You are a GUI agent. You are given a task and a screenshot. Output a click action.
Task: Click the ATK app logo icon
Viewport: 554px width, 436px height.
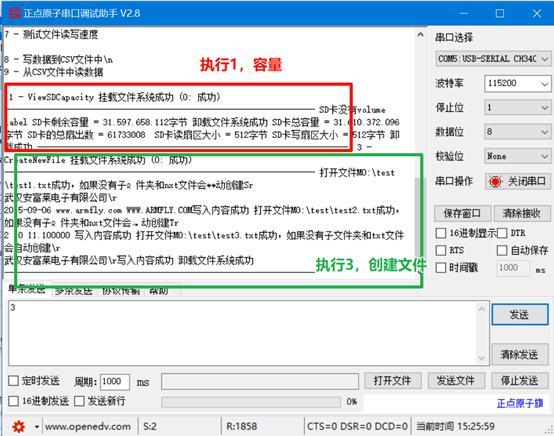click(x=14, y=13)
